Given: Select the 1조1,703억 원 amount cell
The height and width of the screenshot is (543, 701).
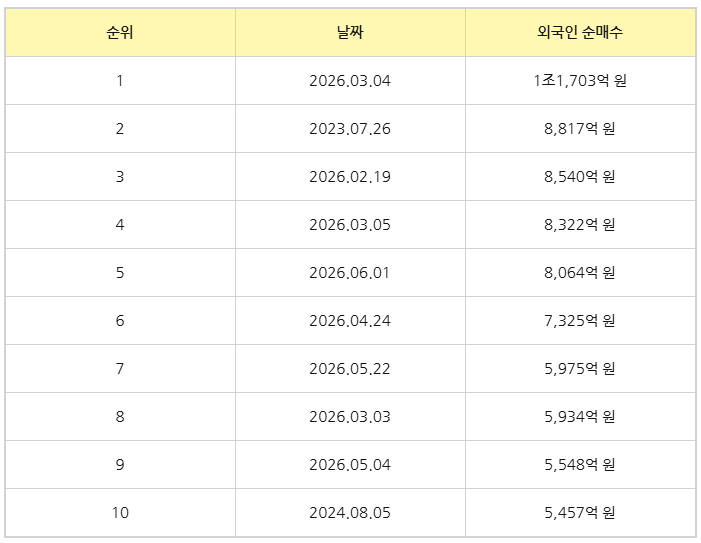Looking at the screenshot, I should coord(580,80).
